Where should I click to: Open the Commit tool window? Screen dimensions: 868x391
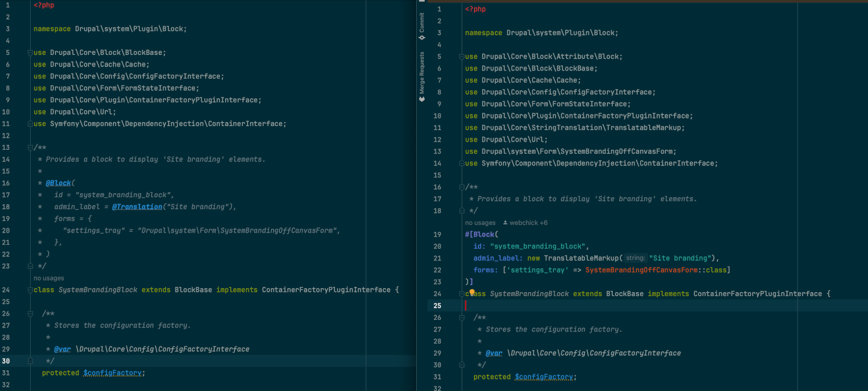point(422,26)
